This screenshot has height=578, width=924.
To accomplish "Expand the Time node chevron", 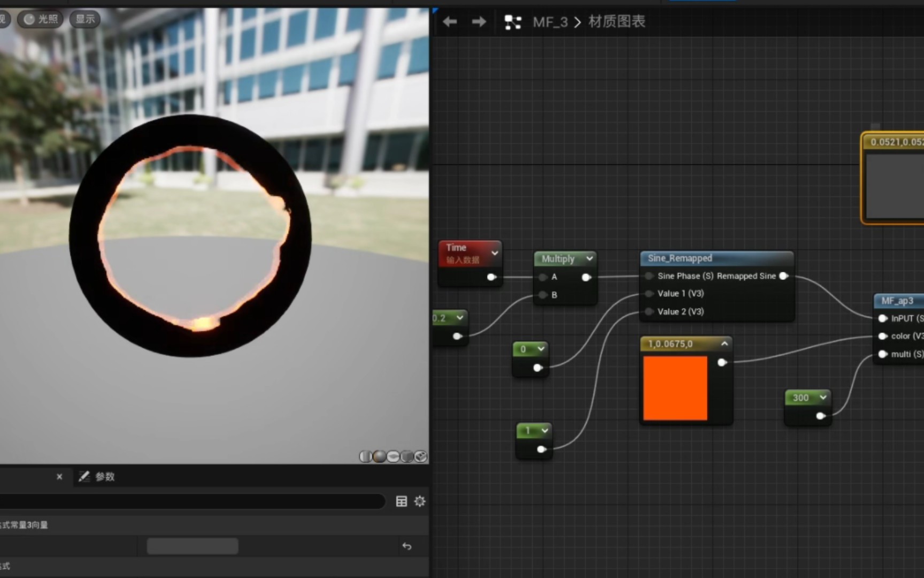I will coord(495,253).
